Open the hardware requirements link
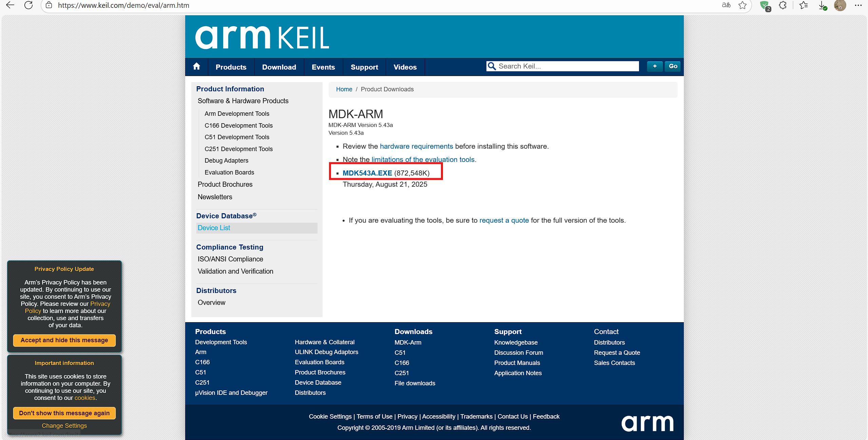The width and height of the screenshot is (868, 440). [x=416, y=146]
